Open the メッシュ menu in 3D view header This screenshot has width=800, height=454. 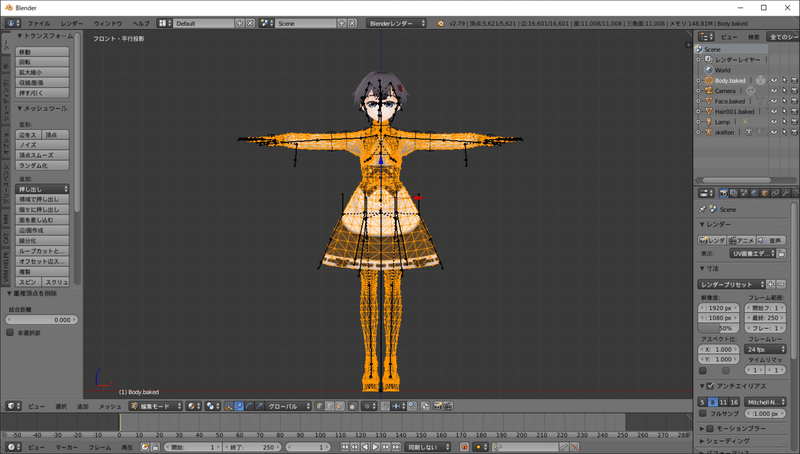(x=109, y=407)
